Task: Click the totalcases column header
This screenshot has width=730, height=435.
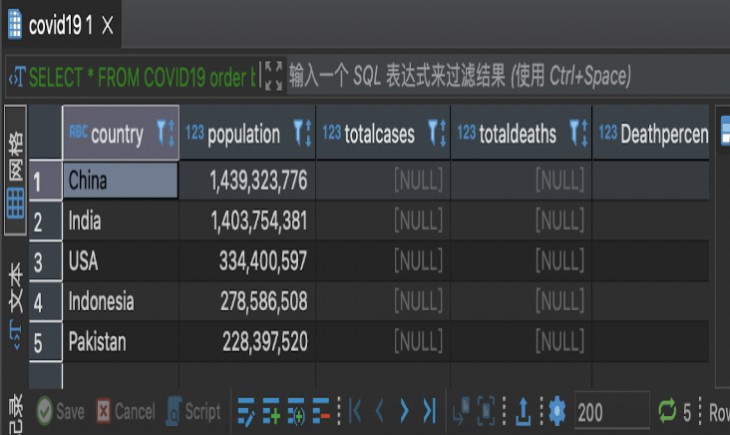Action: point(383,133)
